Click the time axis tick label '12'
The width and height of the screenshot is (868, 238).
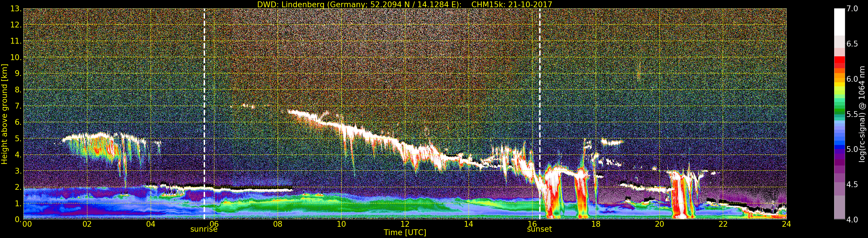point(405,224)
